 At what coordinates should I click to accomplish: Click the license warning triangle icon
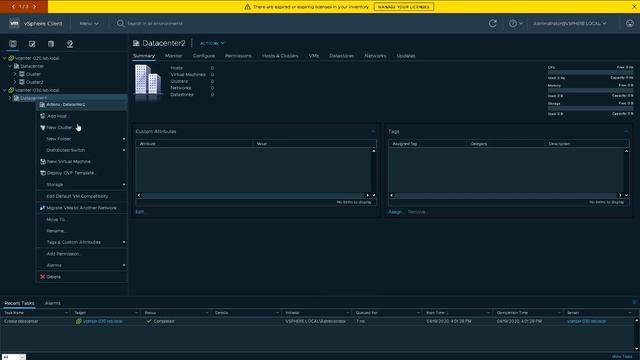pyautogui.click(x=247, y=7)
